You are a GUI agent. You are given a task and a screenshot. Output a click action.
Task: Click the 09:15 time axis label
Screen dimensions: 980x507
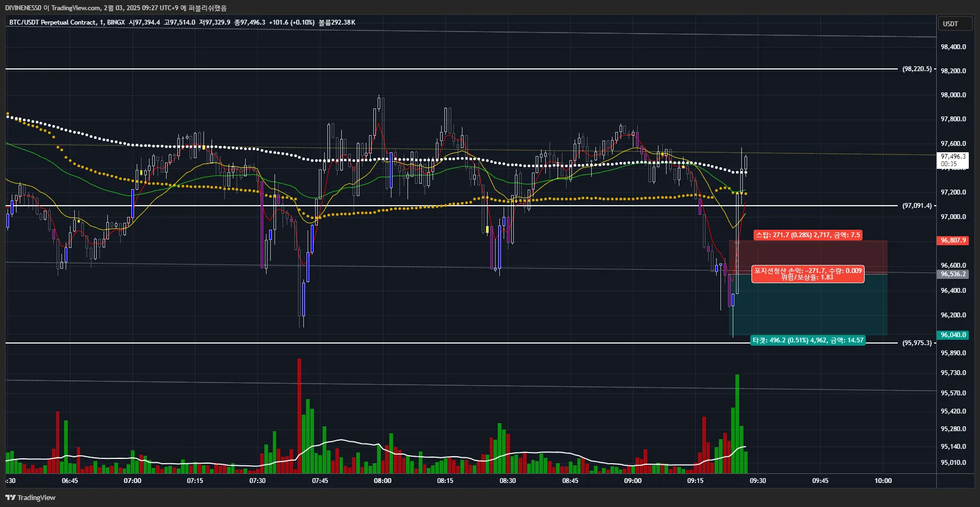695,481
